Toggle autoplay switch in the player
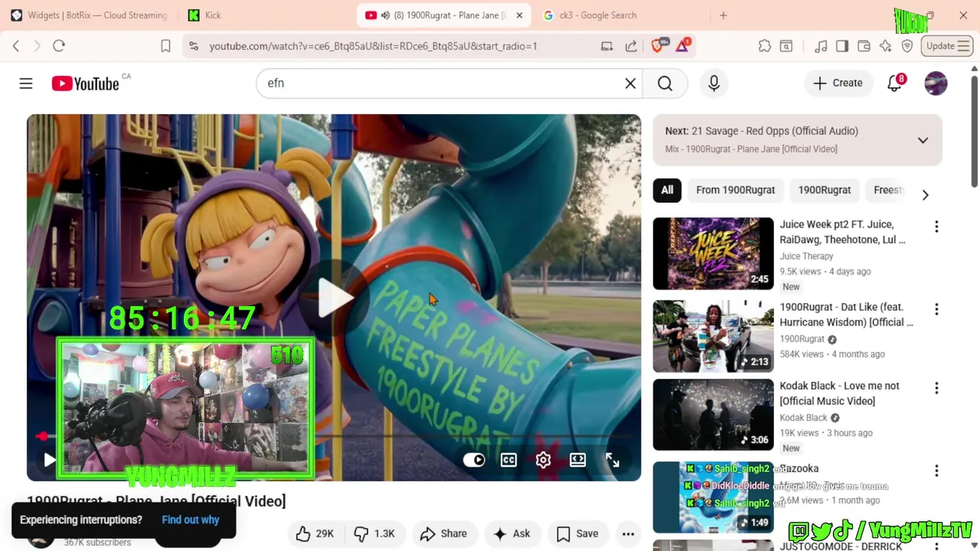The height and width of the screenshot is (551, 980). point(474,460)
